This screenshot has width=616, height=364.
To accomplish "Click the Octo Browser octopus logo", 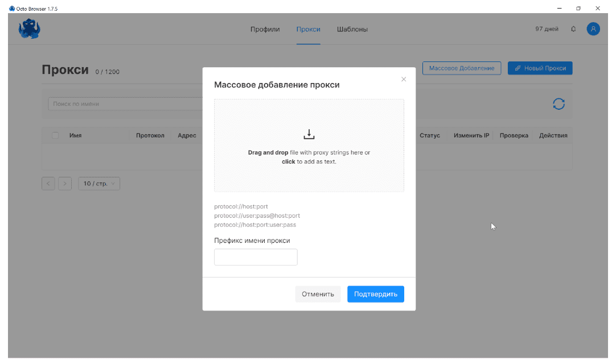I will 29,29.
